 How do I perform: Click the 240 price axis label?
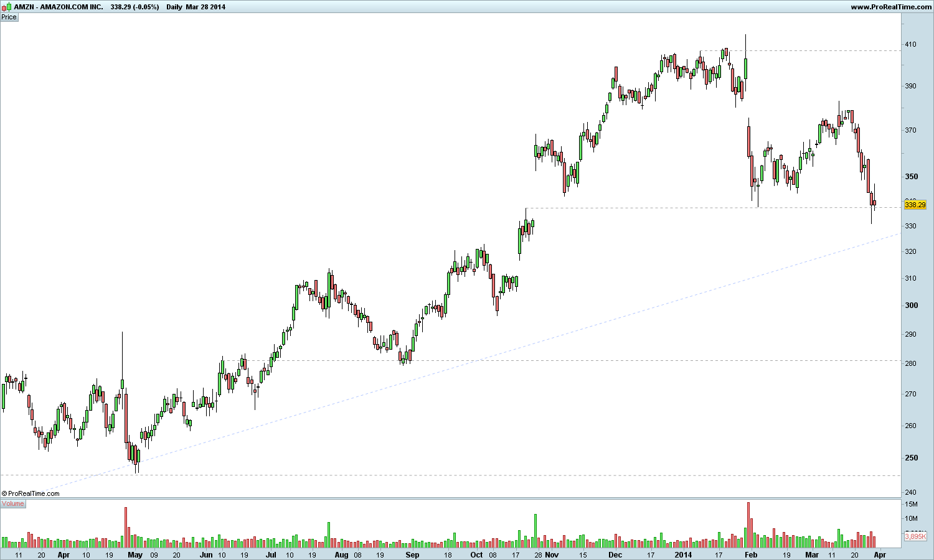tap(910, 492)
